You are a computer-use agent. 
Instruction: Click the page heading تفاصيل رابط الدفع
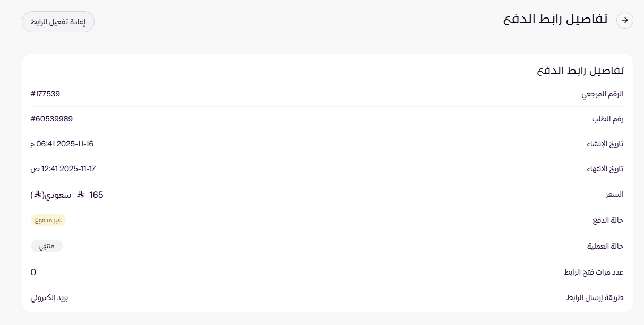555,20
